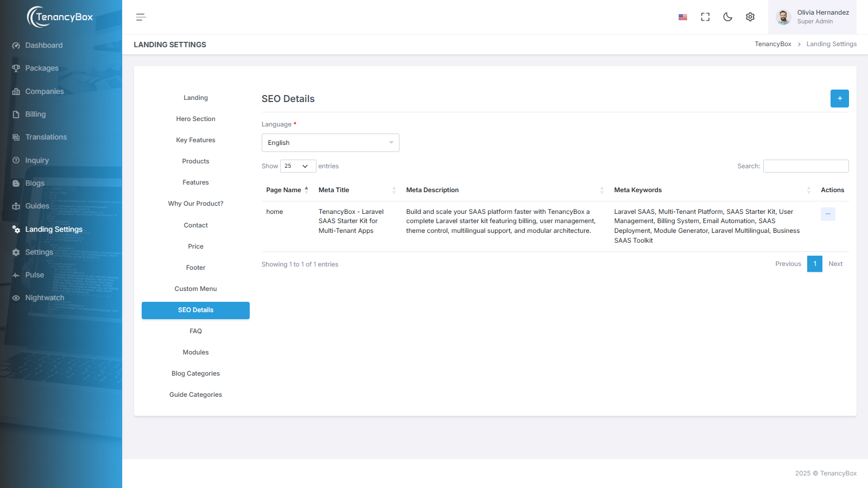Open the actions menu for home row
The height and width of the screenshot is (488, 868).
[x=828, y=214]
